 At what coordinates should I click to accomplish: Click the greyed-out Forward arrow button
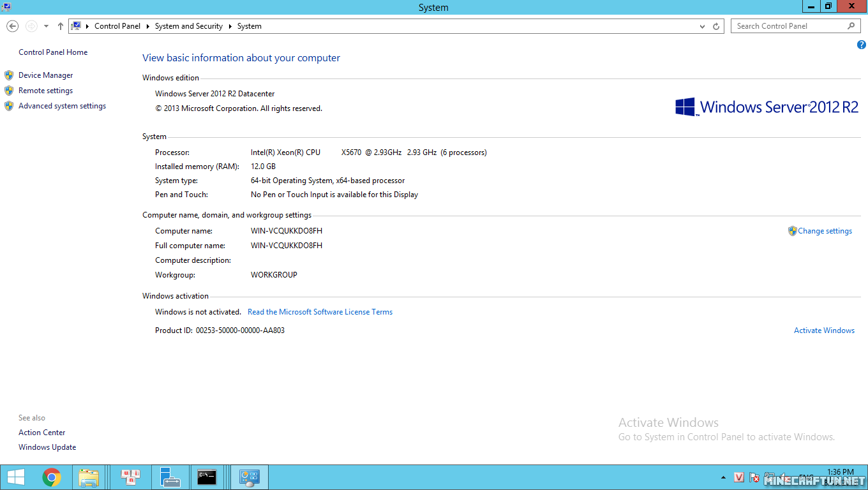click(x=31, y=26)
